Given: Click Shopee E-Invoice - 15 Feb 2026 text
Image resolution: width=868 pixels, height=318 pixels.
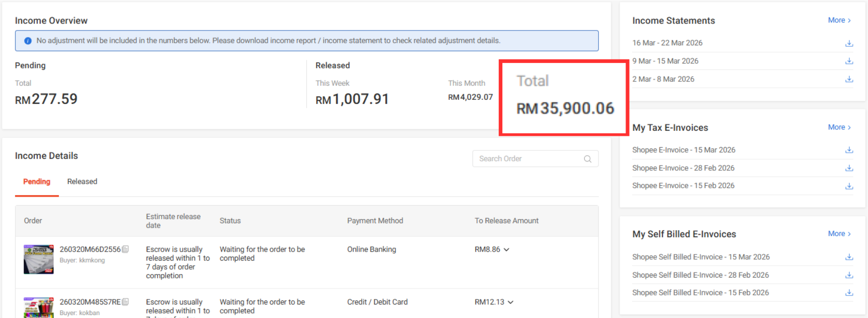Looking at the screenshot, I should 683,186.
